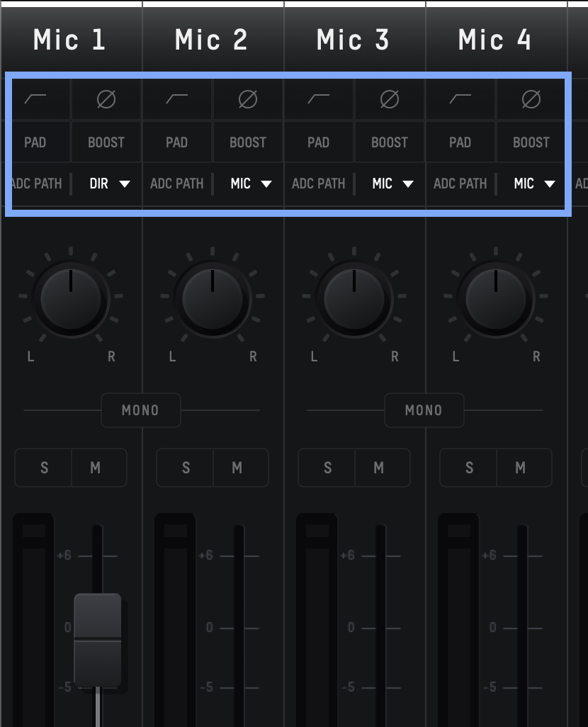Solo the Mic 1 channel

coord(44,468)
